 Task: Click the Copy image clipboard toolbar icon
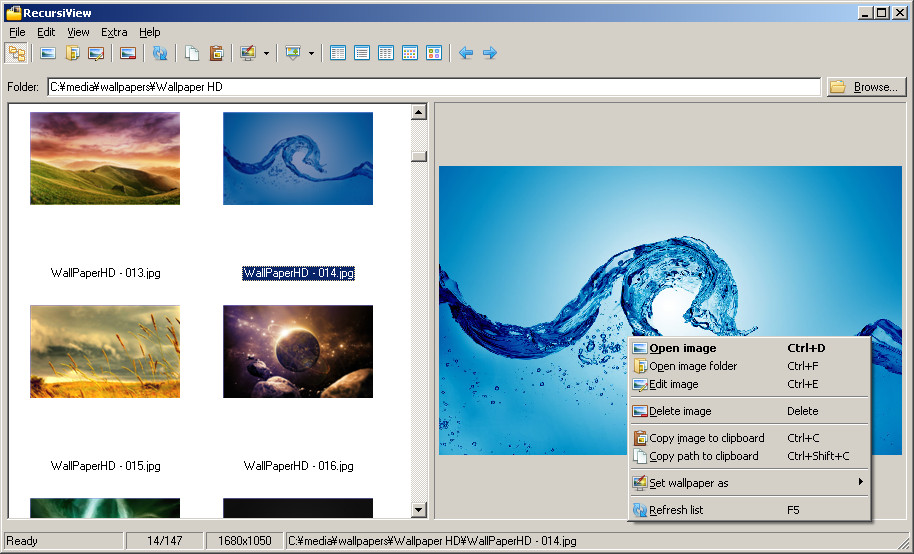216,53
